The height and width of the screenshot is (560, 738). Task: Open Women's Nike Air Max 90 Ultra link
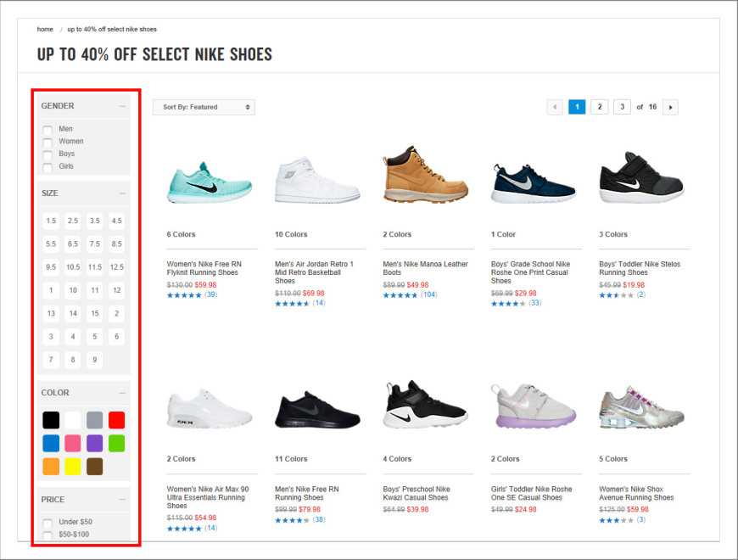(208, 497)
